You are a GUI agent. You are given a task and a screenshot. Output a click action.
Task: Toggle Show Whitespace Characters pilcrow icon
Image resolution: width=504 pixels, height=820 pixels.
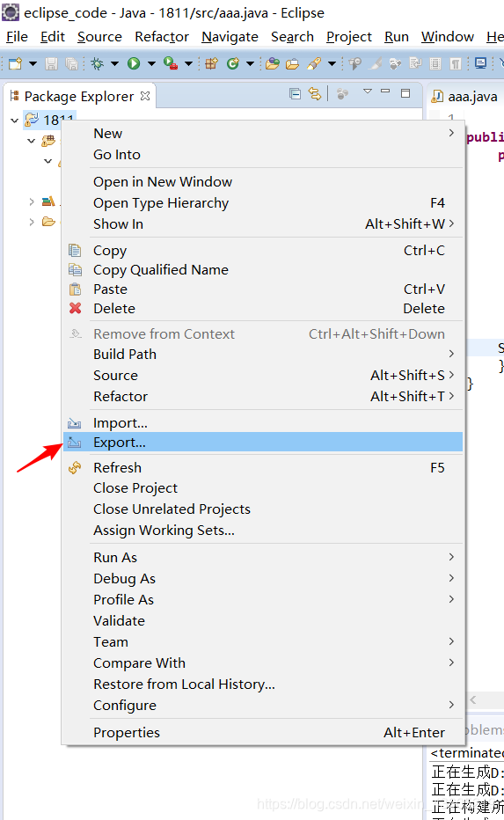[x=456, y=64]
